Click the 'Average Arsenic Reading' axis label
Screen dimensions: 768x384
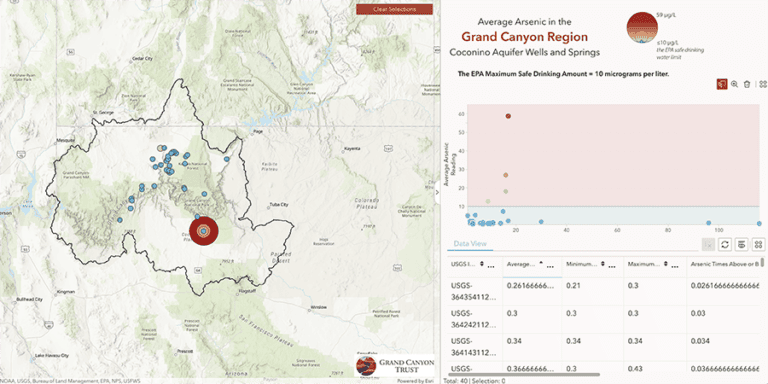[449, 165]
